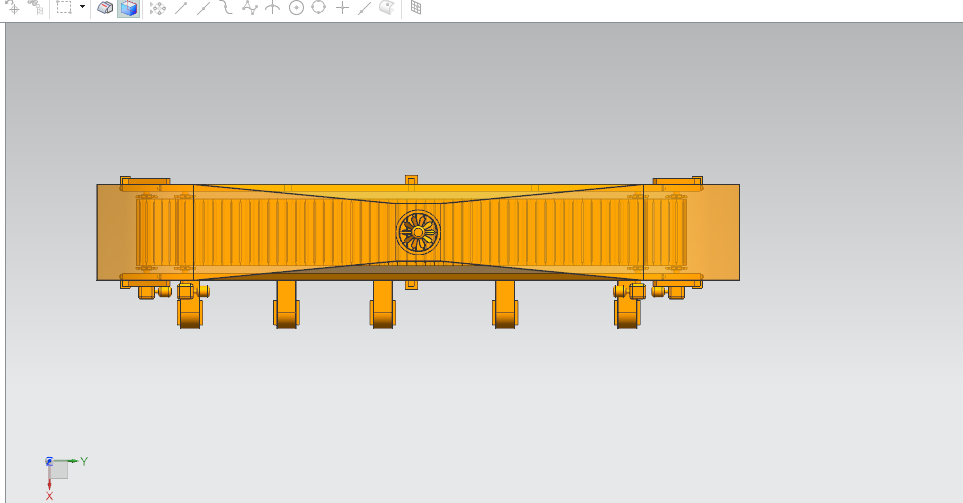Enable midpoint snap icon
The height and width of the screenshot is (503, 963).
click(203, 8)
